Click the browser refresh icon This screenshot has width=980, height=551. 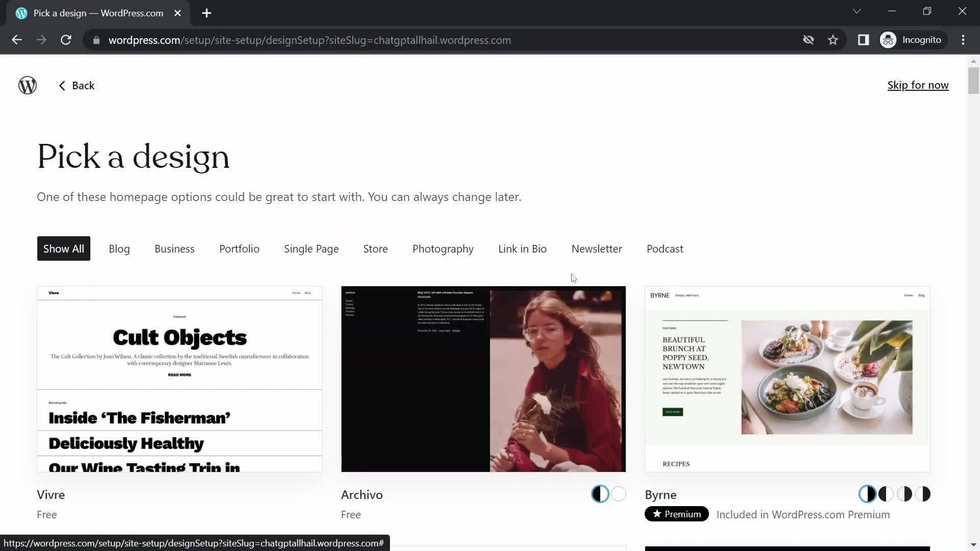[66, 40]
